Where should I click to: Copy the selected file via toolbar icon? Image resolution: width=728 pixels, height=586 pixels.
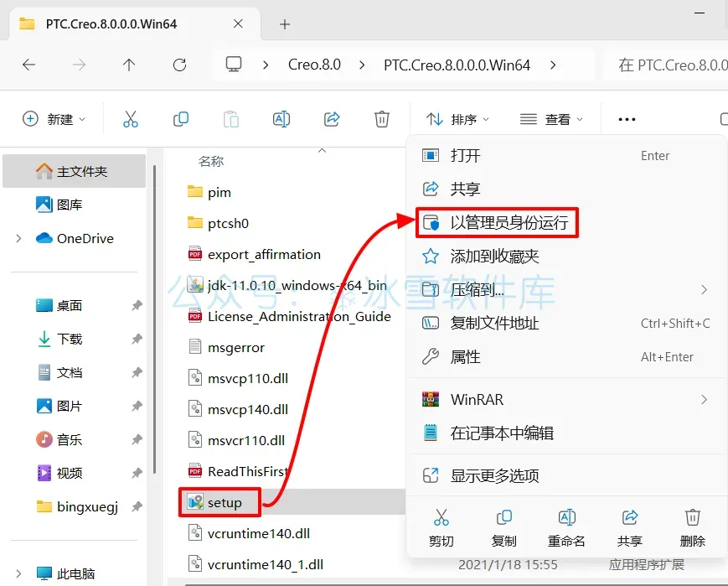(x=181, y=119)
